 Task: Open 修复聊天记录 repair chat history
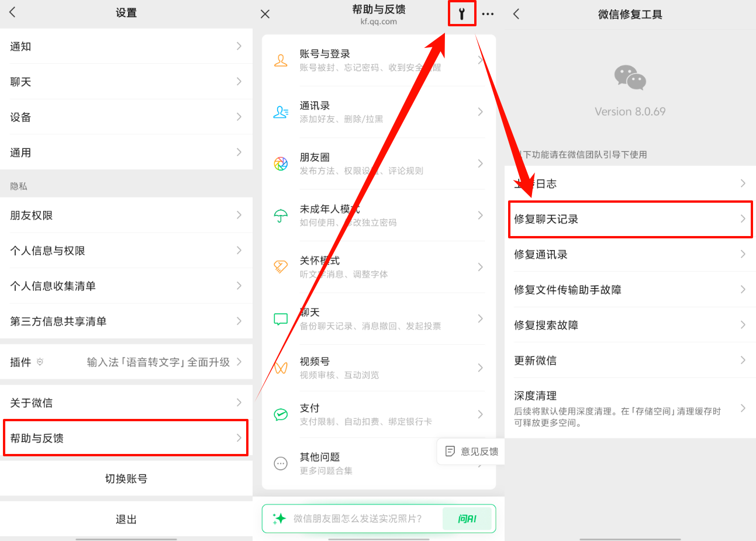pos(630,219)
